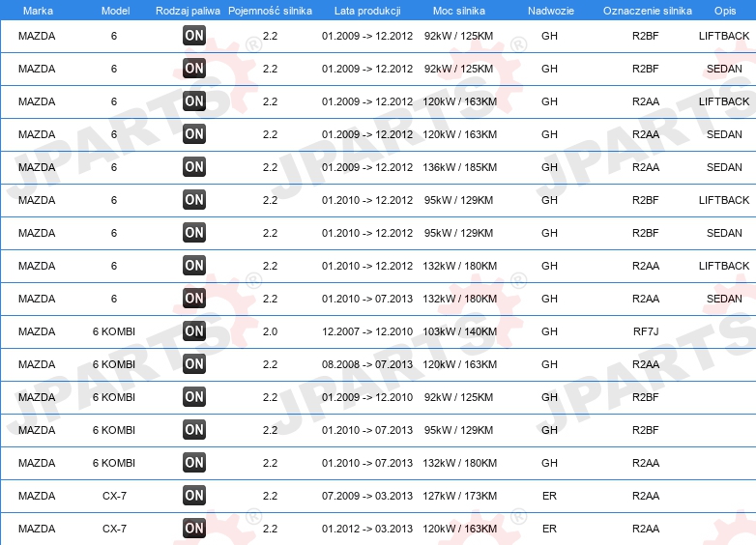Select the 103kW / 140KM power cell

tap(459, 331)
